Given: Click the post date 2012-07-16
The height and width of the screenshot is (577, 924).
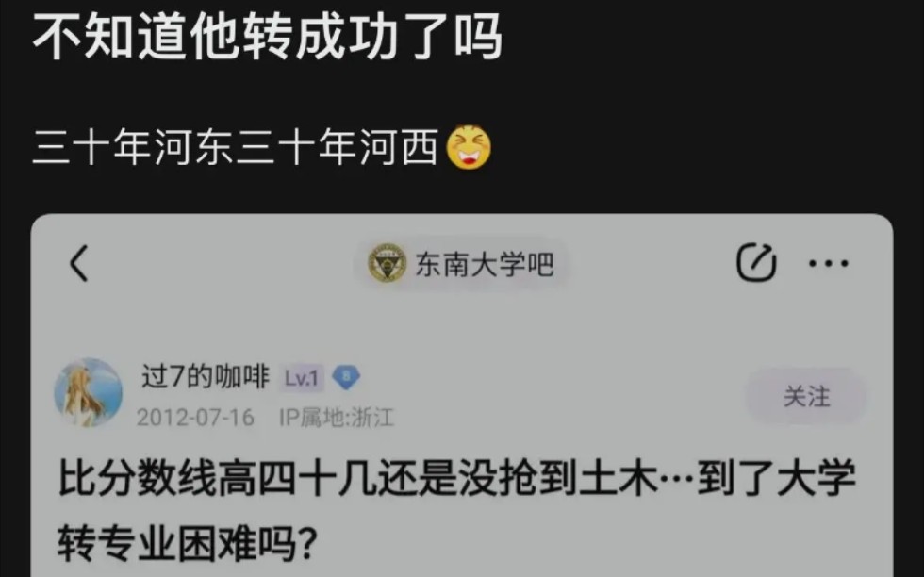Looking at the screenshot, I should pyautogui.click(x=195, y=418).
